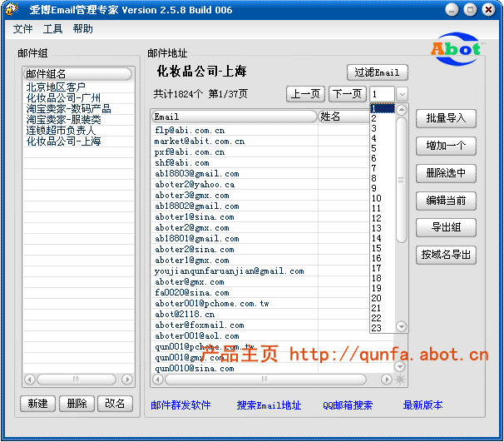
Task: Select group 连锁超市负责人
Action: [78, 131]
